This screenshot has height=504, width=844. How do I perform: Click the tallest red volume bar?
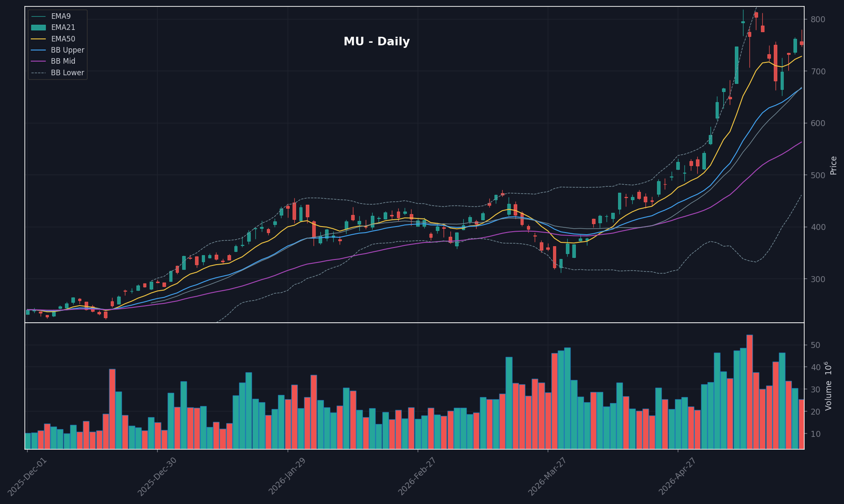click(749, 392)
